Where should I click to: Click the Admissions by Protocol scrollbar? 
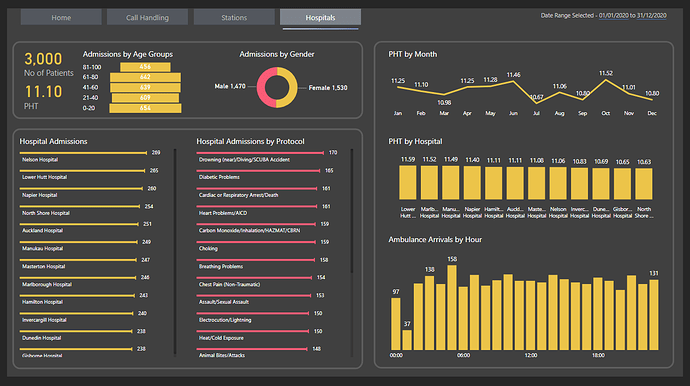352,211
